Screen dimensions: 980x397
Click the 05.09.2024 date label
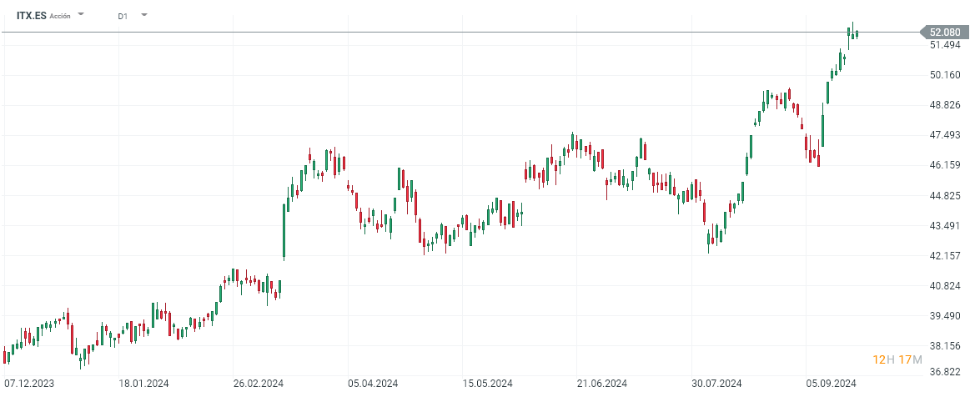(x=832, y=384)
